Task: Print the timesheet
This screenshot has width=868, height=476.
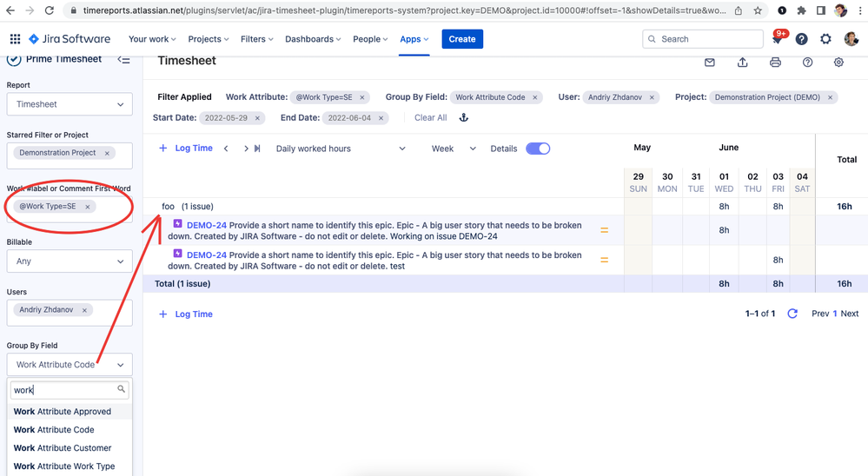Action: point(775,63)
